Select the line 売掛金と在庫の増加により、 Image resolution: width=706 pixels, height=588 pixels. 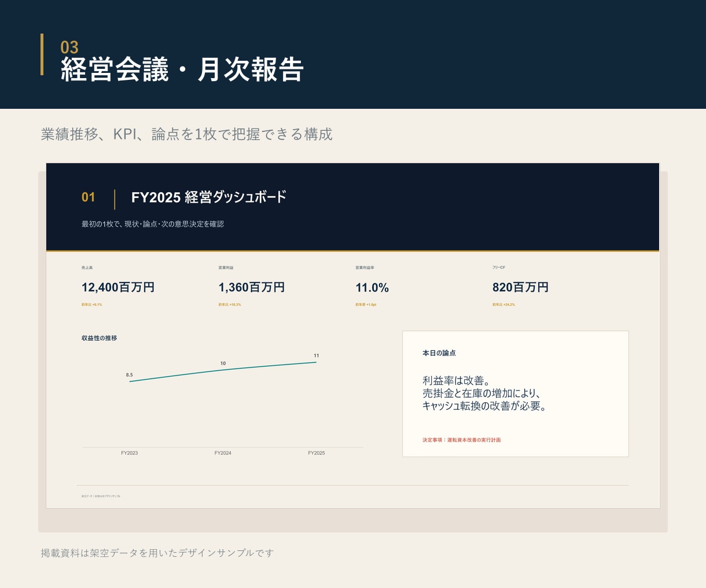click(x=481, y=394)
